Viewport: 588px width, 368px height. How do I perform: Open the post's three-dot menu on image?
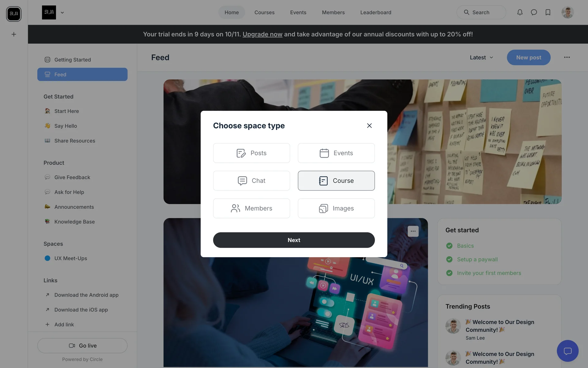413,231
